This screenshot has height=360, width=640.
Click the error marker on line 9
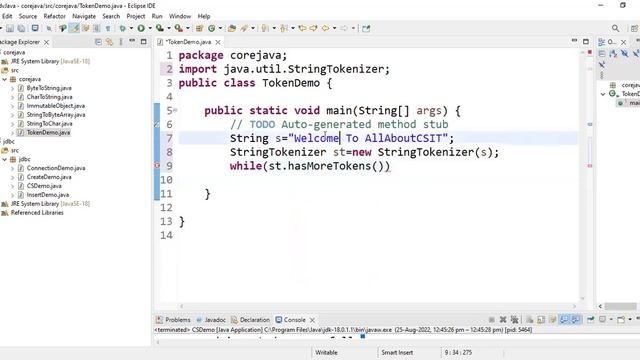click(x=157, y=166)
